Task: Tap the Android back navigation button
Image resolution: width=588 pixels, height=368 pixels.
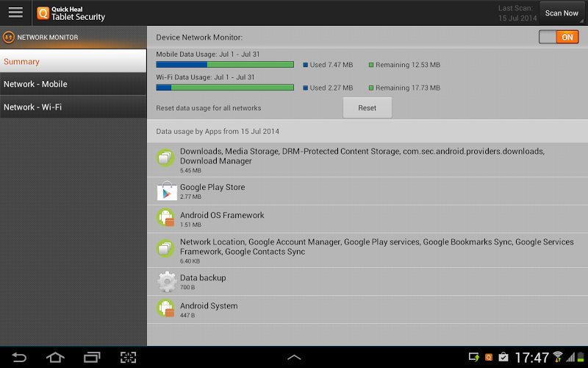Action: tap(19, 357)
